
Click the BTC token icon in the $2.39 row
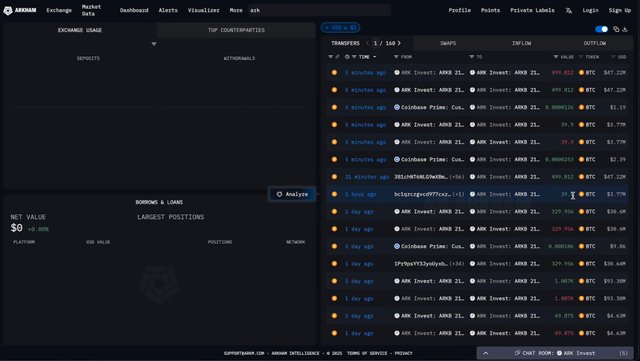[x=581, y=159]
